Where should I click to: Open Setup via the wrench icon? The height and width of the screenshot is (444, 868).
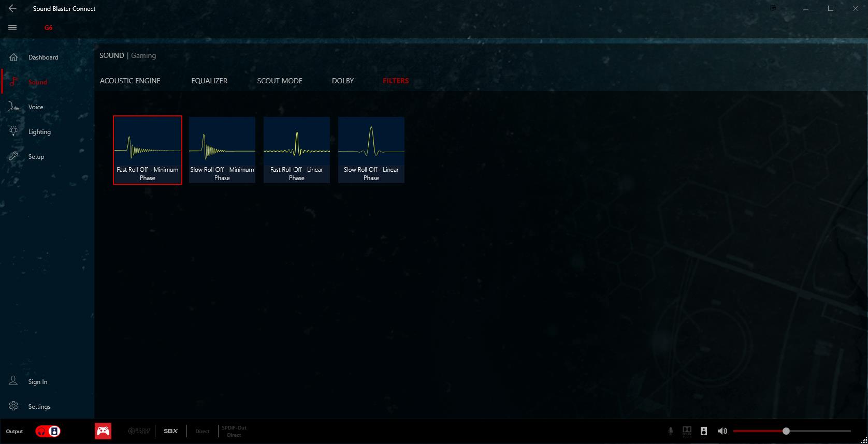[14, 156]
